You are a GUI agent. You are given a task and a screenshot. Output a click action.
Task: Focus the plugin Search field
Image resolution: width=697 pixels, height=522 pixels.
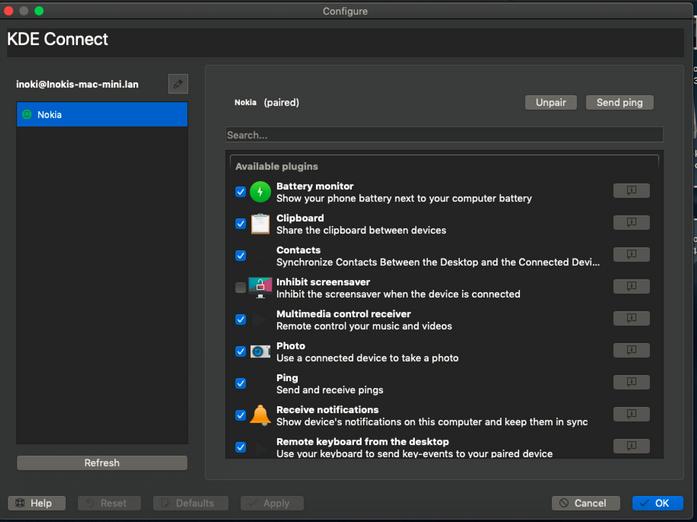pos(444,135)
